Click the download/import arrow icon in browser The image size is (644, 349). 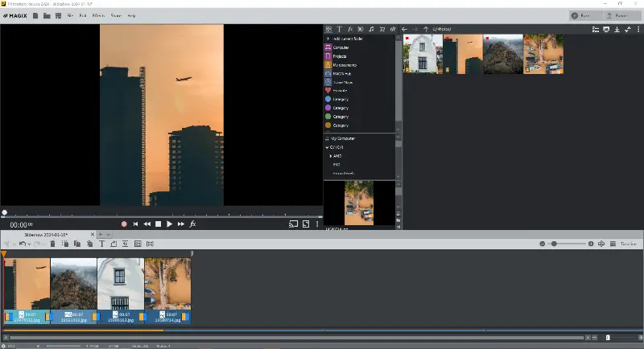click(617, 29)
